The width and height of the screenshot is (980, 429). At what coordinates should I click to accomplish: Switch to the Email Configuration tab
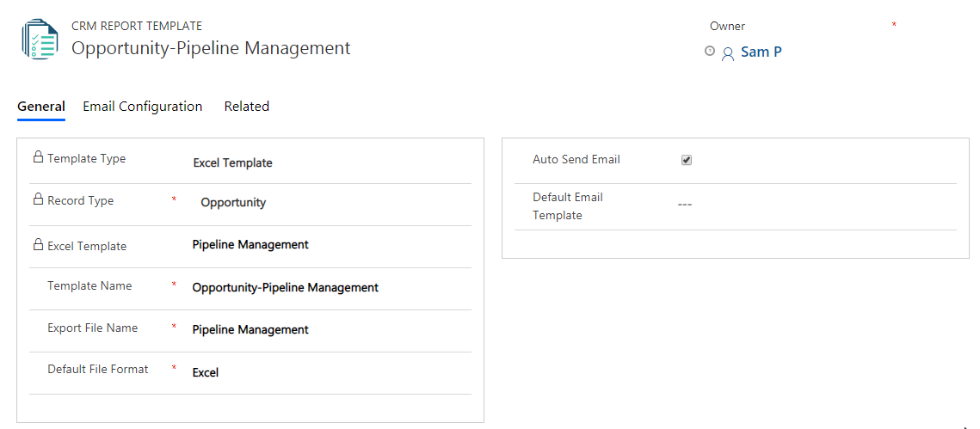143,106
